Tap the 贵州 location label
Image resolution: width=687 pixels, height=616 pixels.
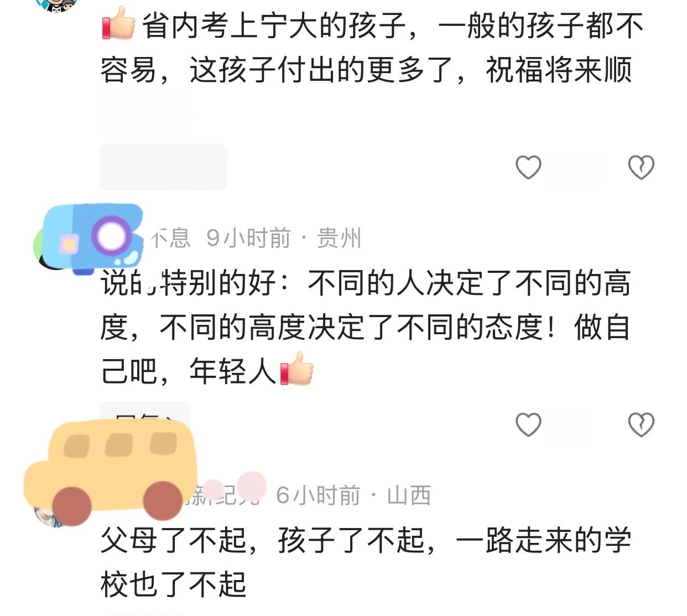339,239
